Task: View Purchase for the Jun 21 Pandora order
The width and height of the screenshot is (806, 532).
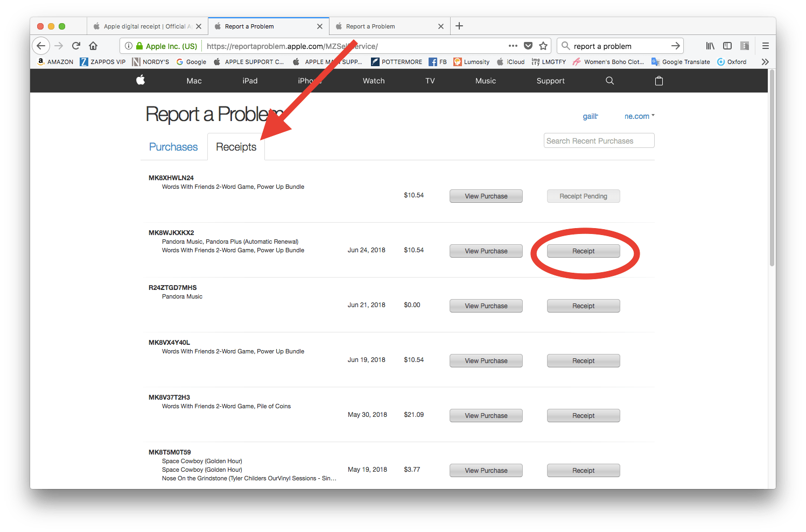Action: pos(485,306)
